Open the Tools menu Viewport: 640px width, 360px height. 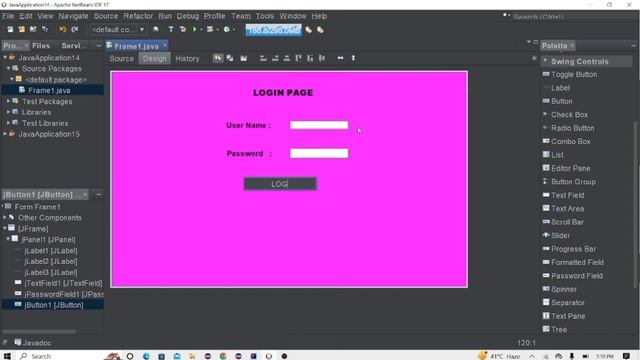(x=265, y=16)
